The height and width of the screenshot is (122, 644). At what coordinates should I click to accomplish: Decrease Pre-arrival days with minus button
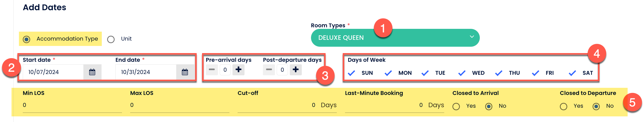212,70
